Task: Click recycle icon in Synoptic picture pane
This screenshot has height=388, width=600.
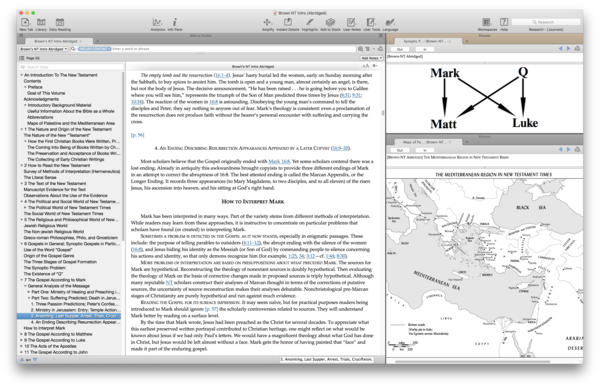Action: click(577, 49)
